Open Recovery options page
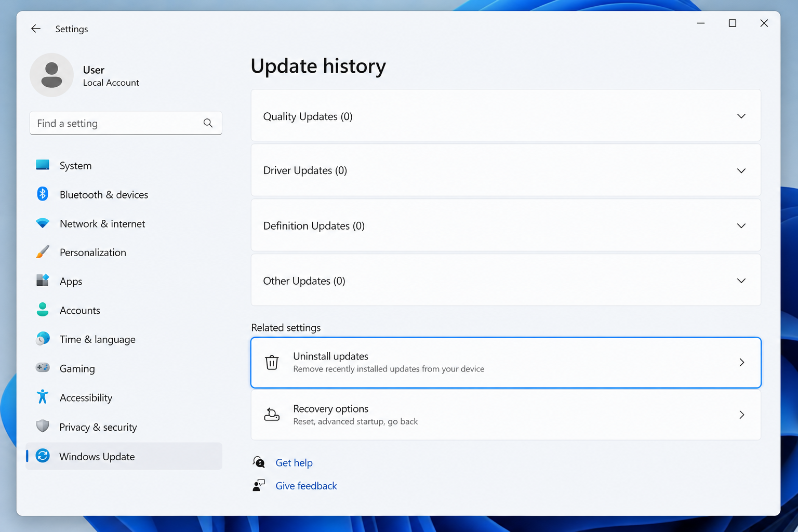The height and width of the screenshot is (532, 798). pos(506,415)
